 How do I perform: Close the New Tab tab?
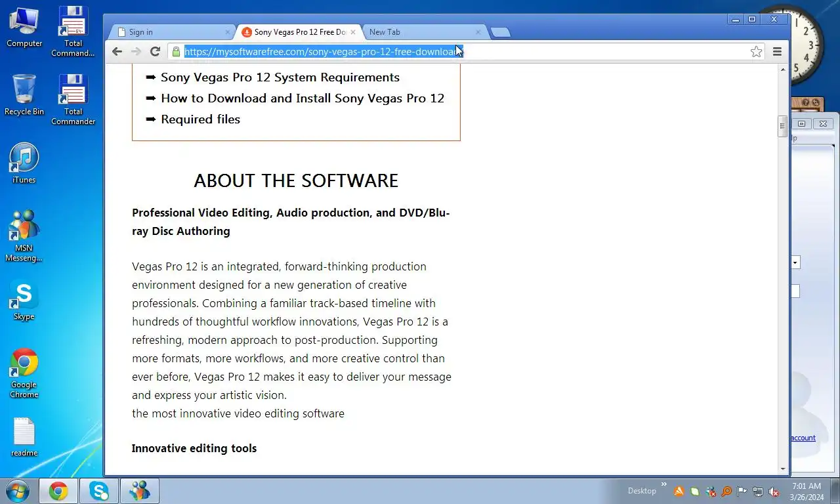pyautogui.click(x=478, y=31)
